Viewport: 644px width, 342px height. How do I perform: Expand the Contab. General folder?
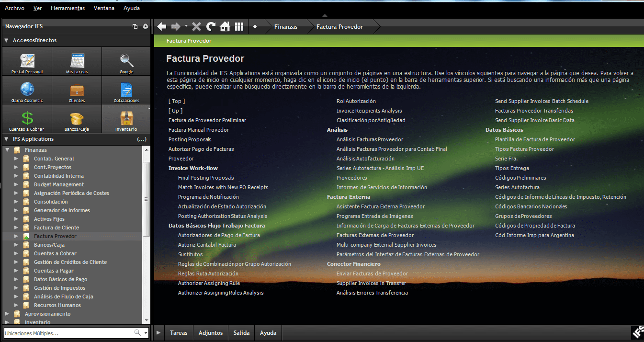coord(16,159)
